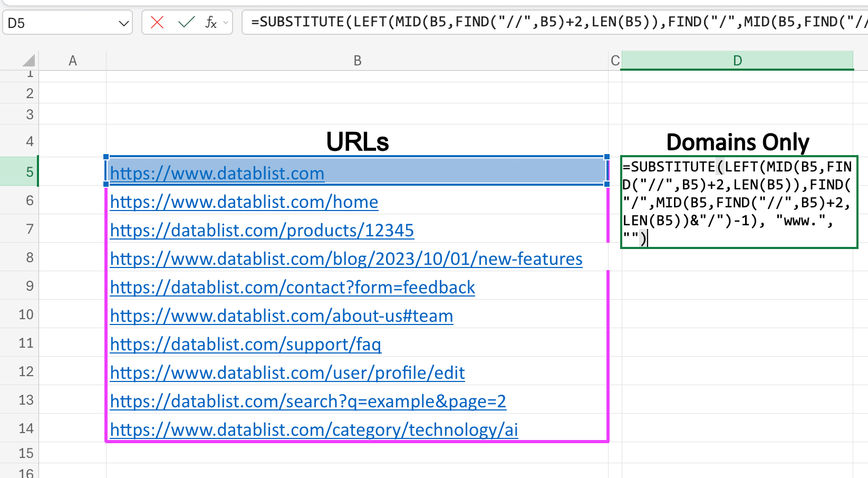Select column B header
Image resolution: width=868 pixels, height=478 pixels.
358,60
